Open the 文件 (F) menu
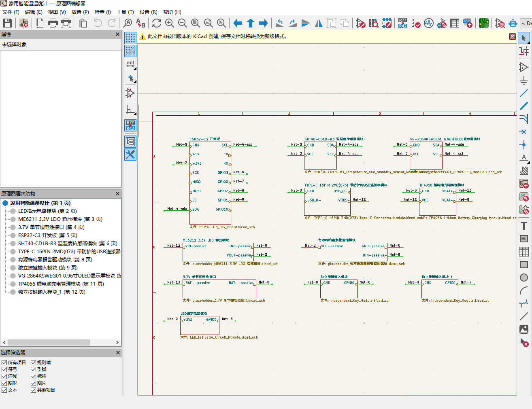The width and height of the screenshot is (532, 409). point(11,12)
